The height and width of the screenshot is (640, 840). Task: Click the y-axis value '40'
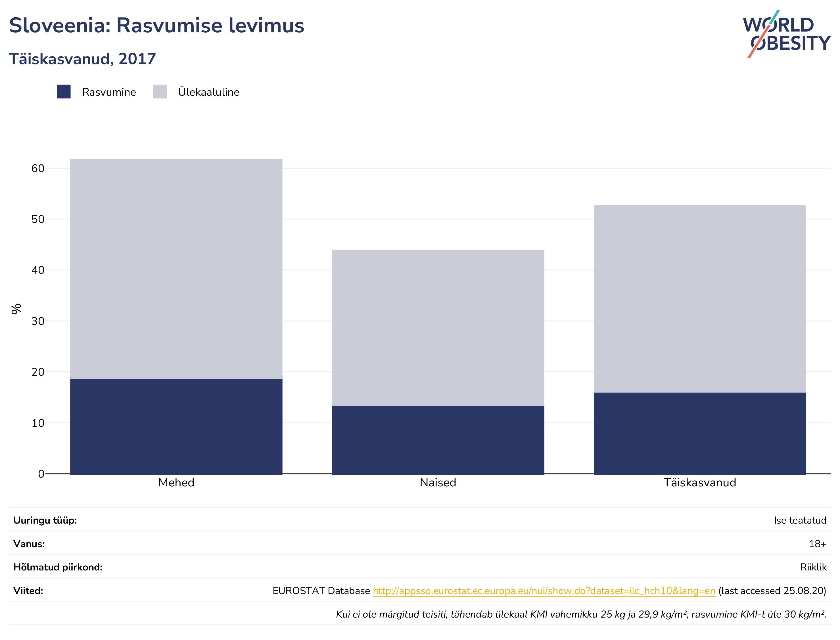click(x=38, y=270)
